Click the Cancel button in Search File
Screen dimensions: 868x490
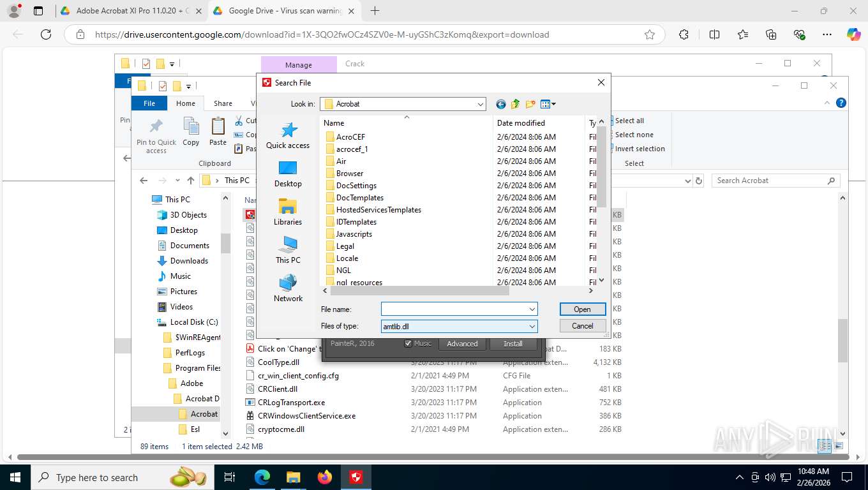point(582,325)
